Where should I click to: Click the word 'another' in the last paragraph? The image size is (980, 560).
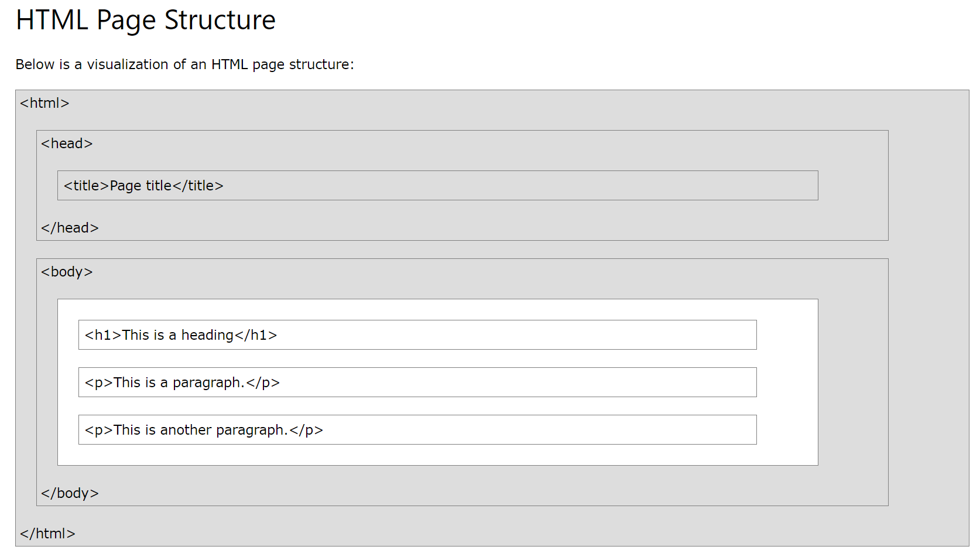186,430
